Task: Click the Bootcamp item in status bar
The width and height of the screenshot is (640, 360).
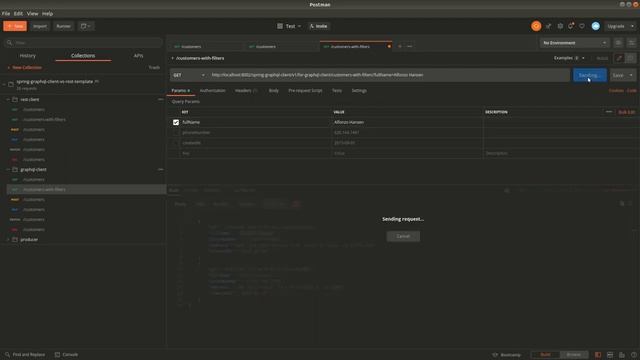Action: (507, 355)
